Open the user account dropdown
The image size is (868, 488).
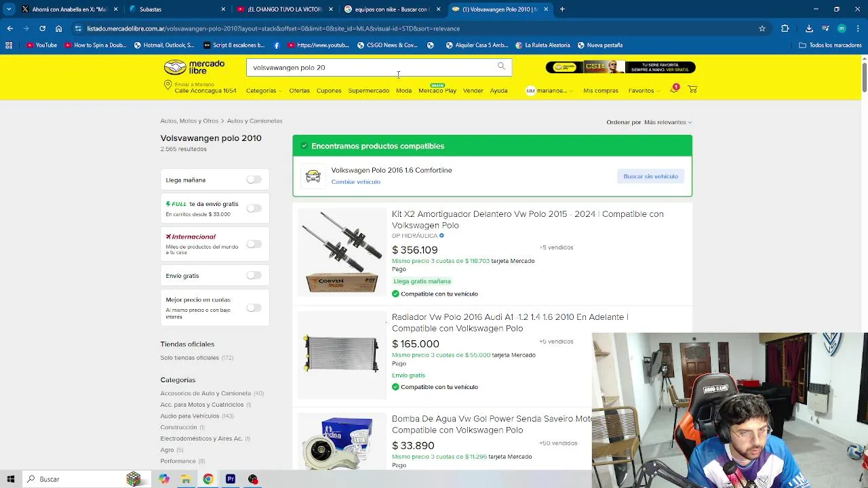549,91
